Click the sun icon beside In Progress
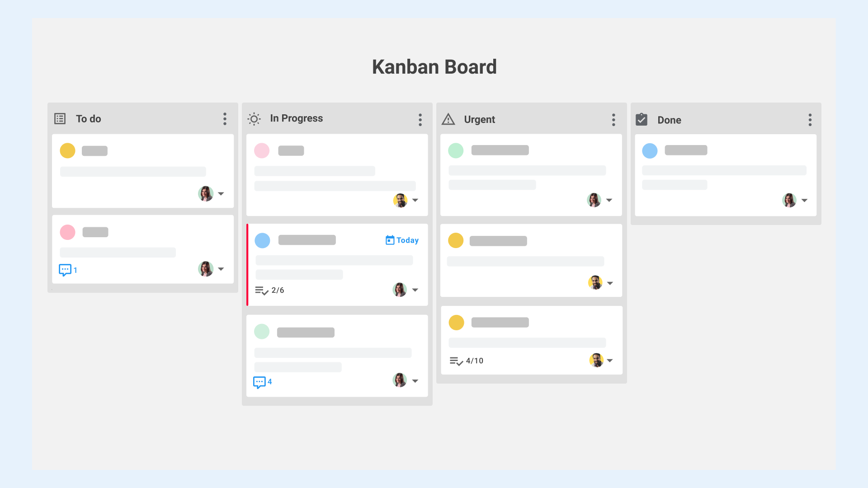The image size is (868, 488). click(x=254, y=118)
